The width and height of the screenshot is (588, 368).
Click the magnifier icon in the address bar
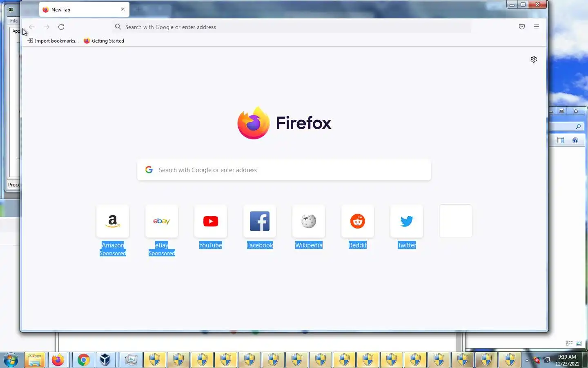[x=118, y=27]
